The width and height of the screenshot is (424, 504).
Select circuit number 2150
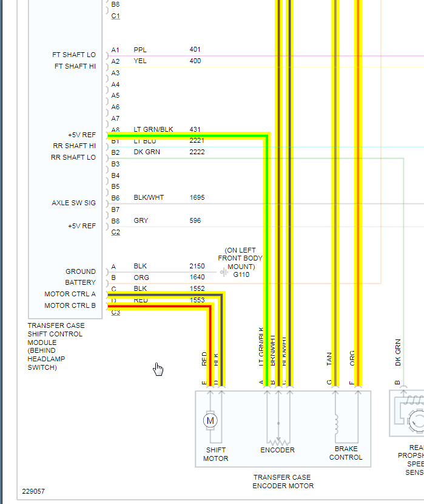(197, 266)
